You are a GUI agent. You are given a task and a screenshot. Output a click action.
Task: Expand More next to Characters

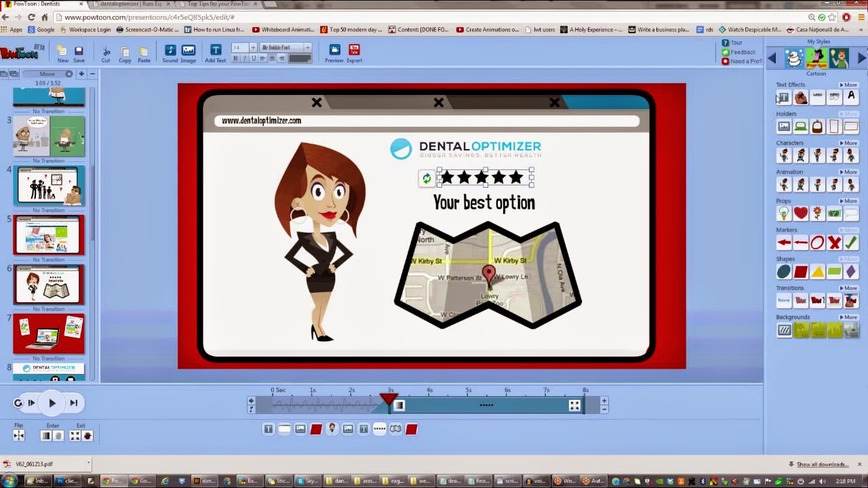click(848, 143)
